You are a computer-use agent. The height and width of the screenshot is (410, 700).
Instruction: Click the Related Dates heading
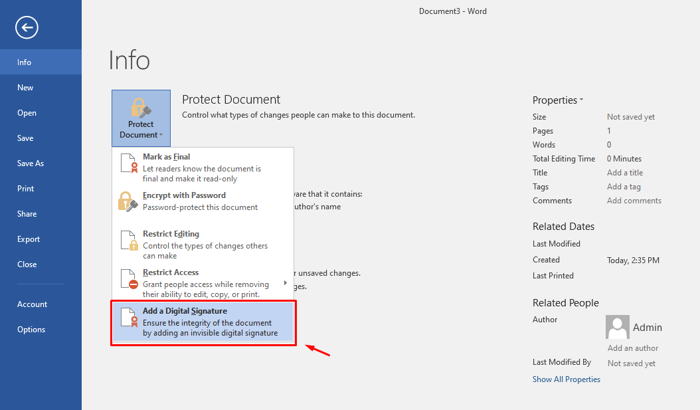pos(563,226)
